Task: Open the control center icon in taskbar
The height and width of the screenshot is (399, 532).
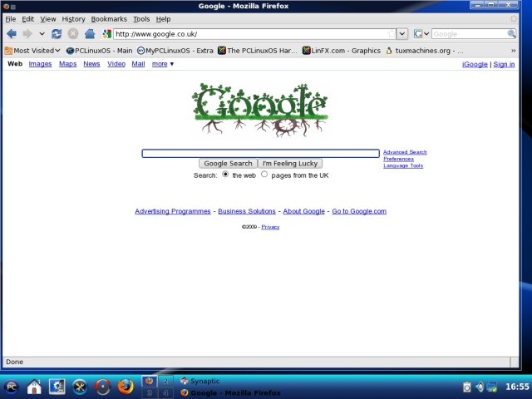Action: pyautogui.click(x=57, y=387)
